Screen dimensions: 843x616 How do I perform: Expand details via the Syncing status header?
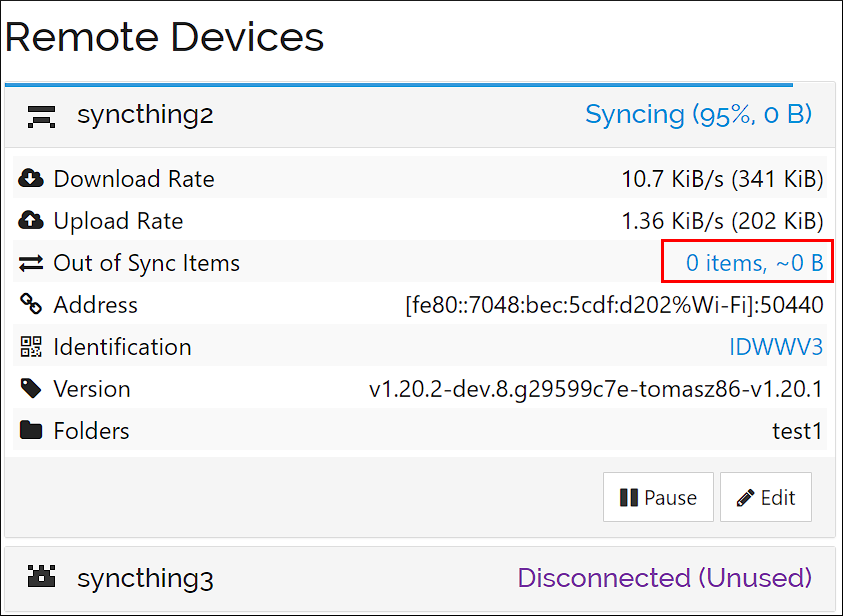698,115
